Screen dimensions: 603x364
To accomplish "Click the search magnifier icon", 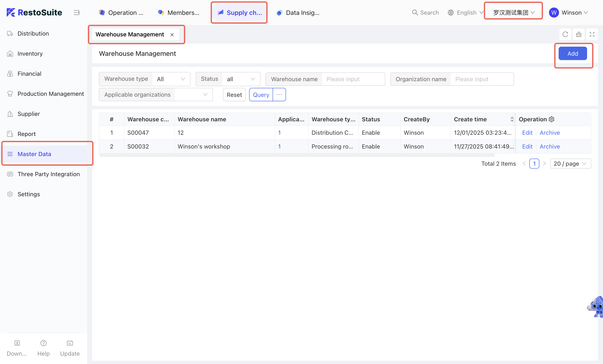I will [415, 13].
